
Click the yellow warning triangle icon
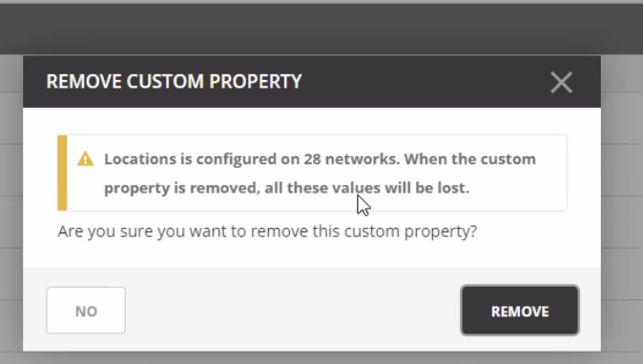[85, 159]
